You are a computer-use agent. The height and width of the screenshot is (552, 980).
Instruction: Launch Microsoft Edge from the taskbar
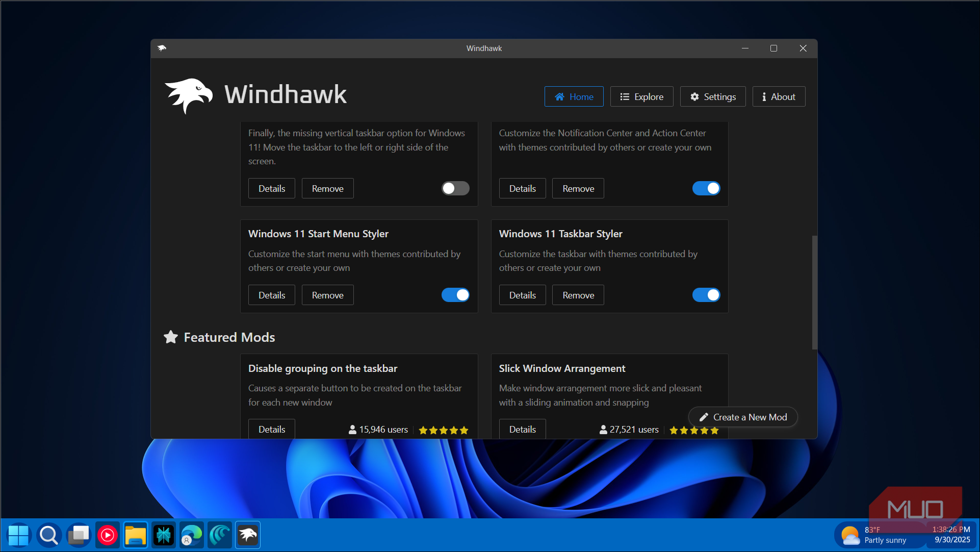pyautogui.click(x=192, y=535)
